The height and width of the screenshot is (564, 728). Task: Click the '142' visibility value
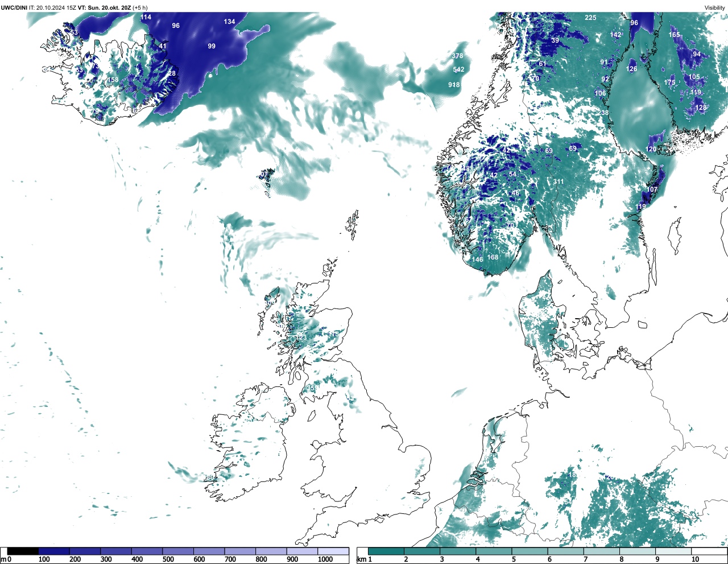pyautogui.click(x=616, y=35)
